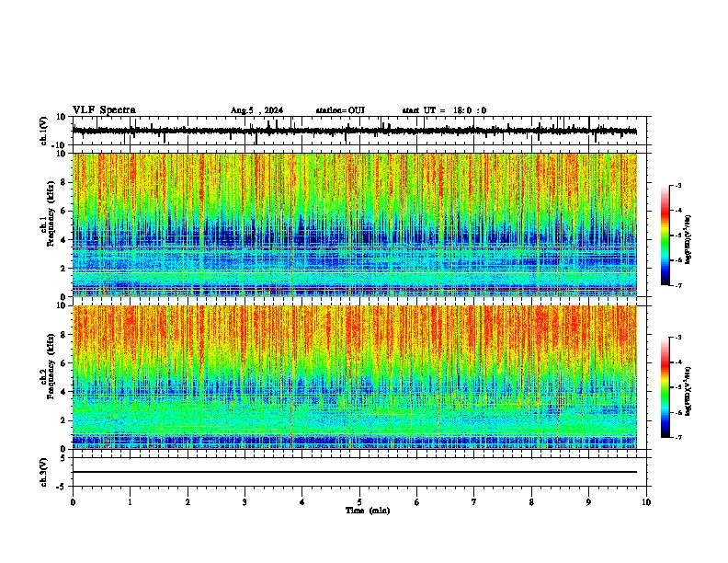Click the "-7" value below ch.2 color scale
Viewport: 728px width, 563px height.
coord(678,437)
